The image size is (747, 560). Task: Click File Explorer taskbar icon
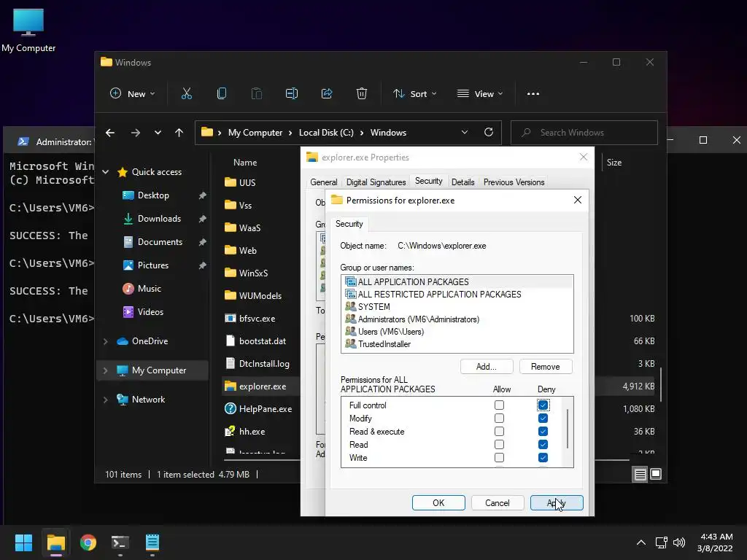pyautogui.click(x=55, y=542)
